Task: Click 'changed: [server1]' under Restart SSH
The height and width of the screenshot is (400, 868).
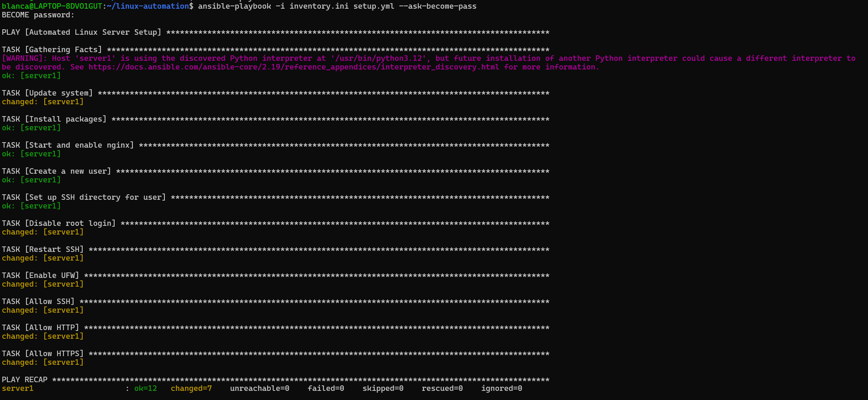Action: [x=42, y=258]
